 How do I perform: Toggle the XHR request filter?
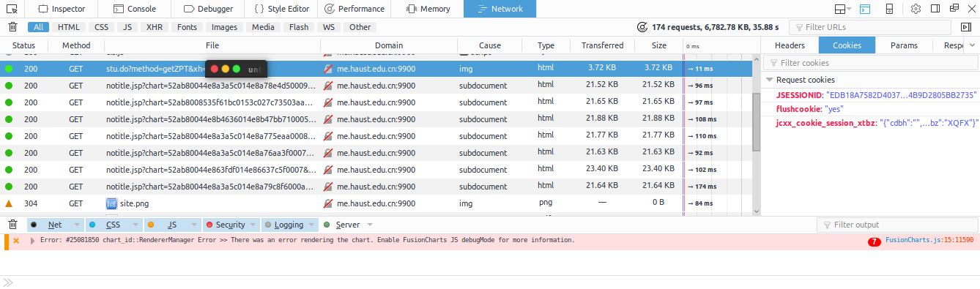tap(155, 27)
